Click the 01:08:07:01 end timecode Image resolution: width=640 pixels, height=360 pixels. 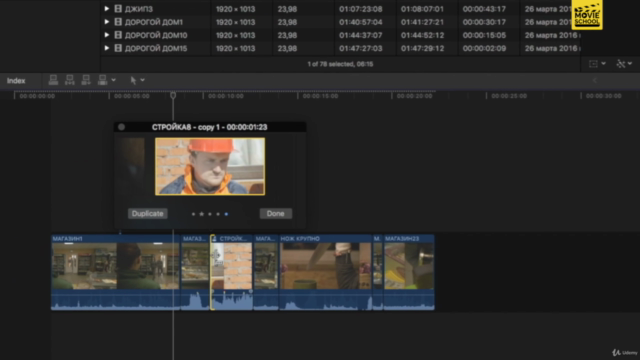(422, 9)
